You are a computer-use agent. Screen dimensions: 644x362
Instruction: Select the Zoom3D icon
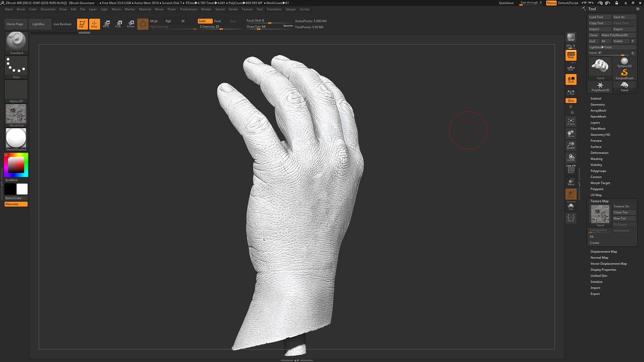click(x=571, y=145)
